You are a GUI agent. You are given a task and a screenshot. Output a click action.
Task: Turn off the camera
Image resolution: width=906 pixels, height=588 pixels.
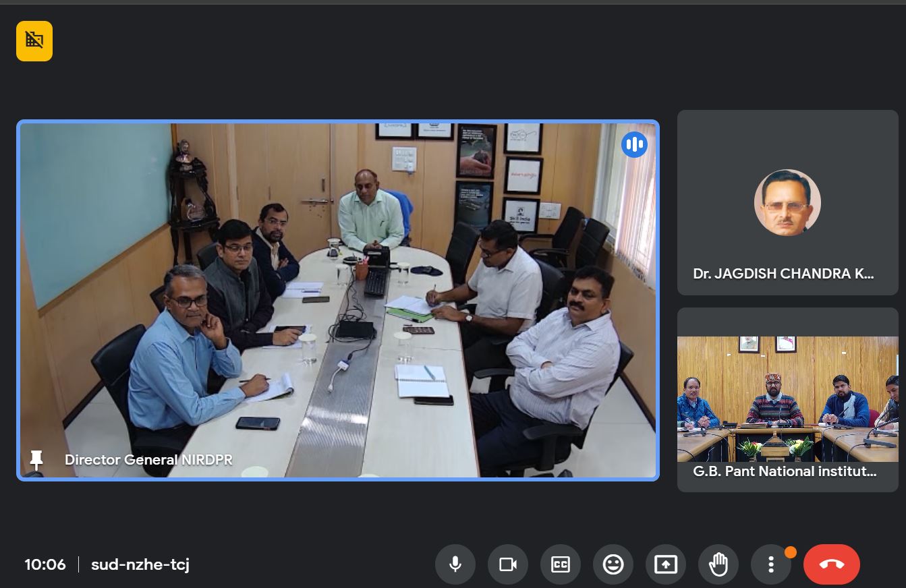coord(507,564)
